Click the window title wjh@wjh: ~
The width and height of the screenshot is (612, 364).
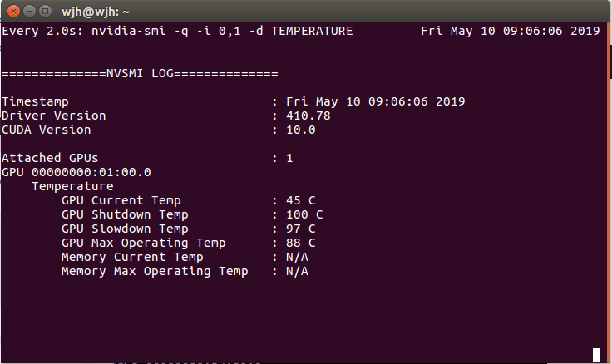(96, 12)
